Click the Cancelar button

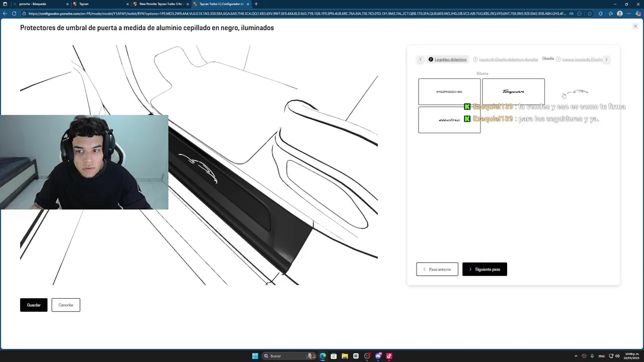tap(66, 305)
